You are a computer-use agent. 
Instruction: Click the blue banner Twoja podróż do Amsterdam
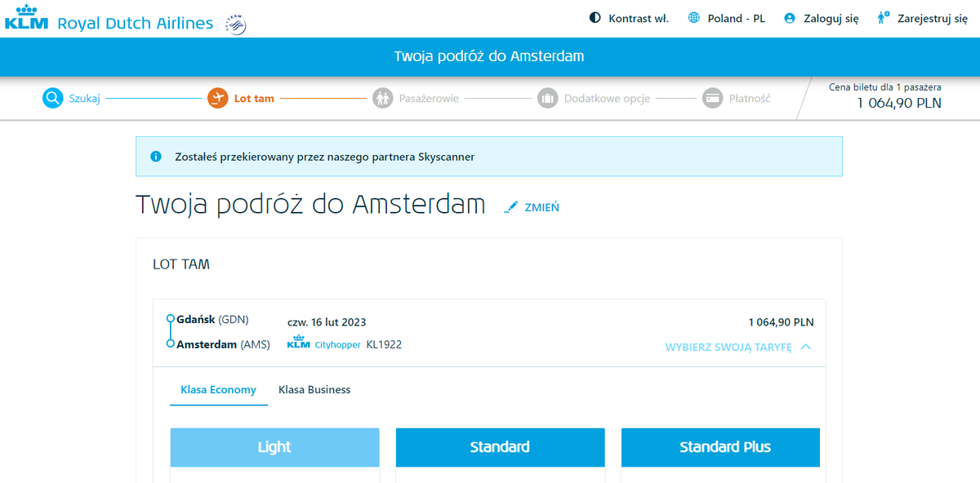pos(489,56)
